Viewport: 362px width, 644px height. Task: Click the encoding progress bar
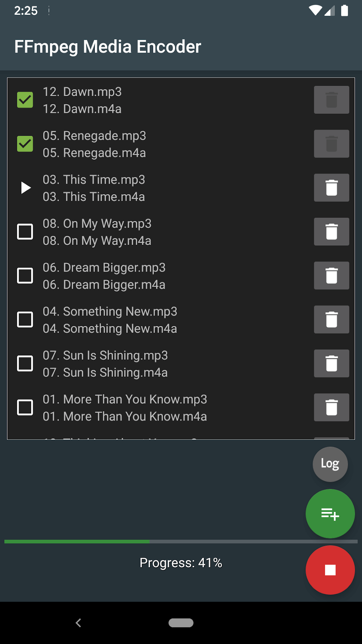pos(181,541)
